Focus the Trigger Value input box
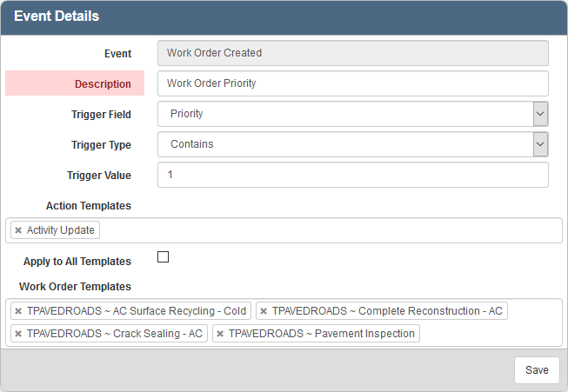 click(x=352, y=175)
